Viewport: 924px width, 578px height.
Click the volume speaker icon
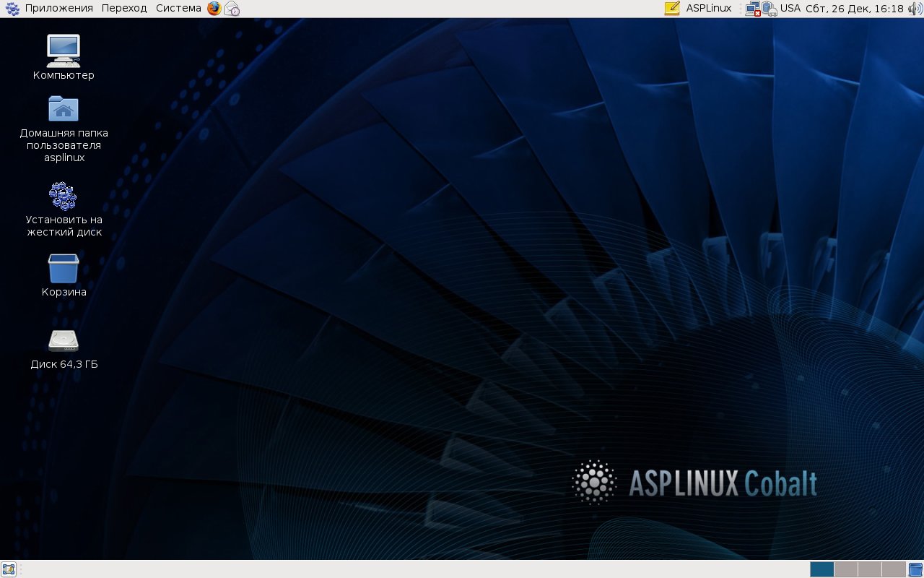click(914, 9)
